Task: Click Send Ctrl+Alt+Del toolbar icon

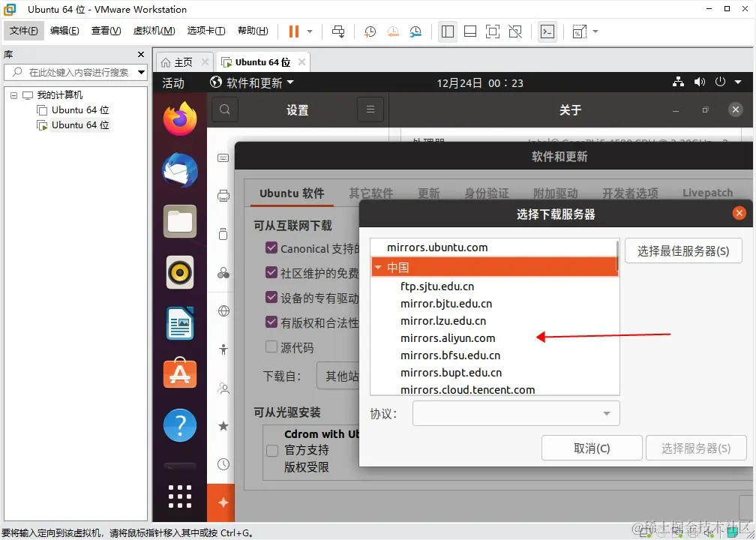Action: click(338, 31)
